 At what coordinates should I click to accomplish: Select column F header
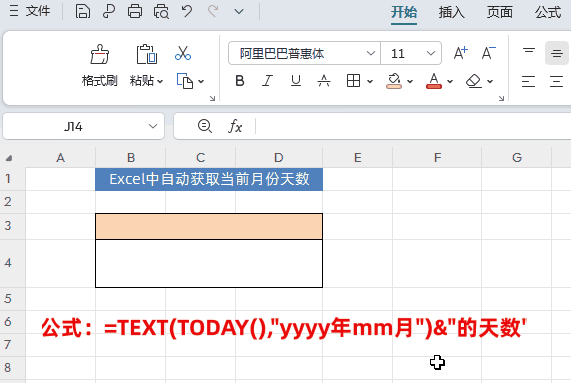point(437,158)
